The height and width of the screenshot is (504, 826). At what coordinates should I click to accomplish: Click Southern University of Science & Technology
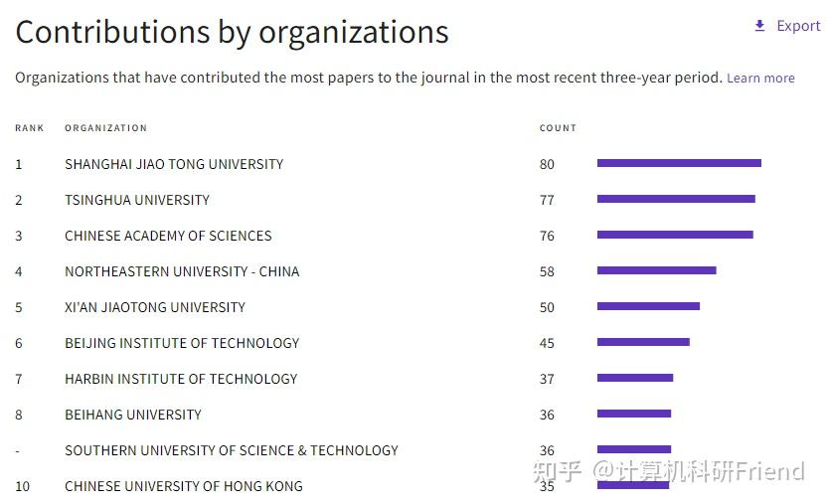coord(232,450)
